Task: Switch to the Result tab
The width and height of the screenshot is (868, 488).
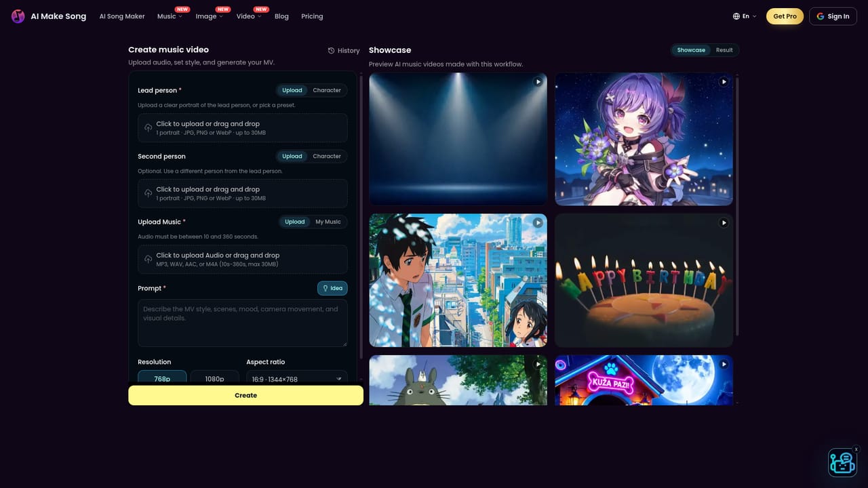Action: point(724,50)
